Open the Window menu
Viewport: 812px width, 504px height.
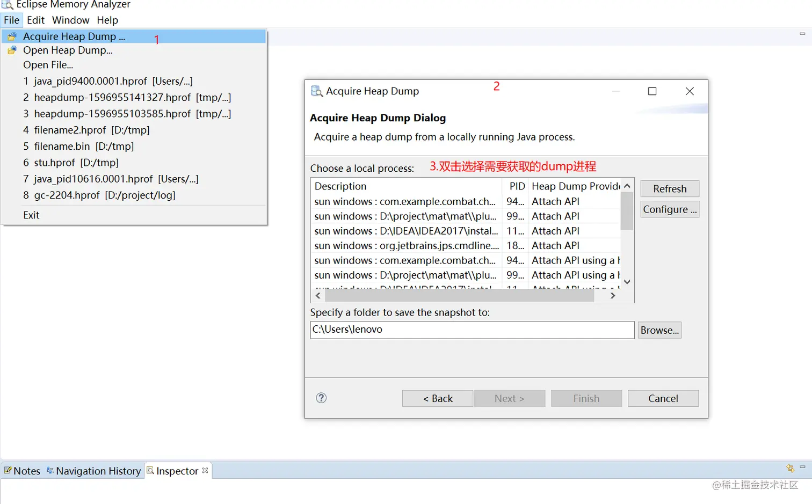70,20
